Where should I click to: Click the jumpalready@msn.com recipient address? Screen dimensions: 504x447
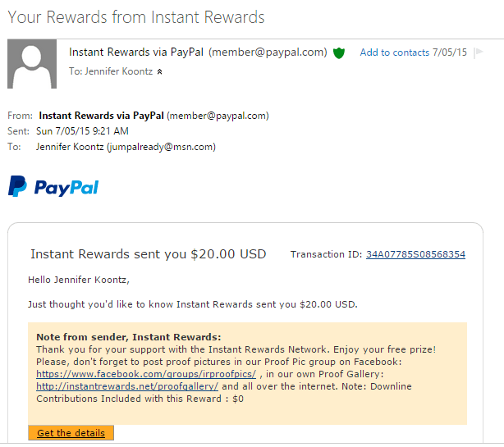pyautogui.click(x=162, y=147)
